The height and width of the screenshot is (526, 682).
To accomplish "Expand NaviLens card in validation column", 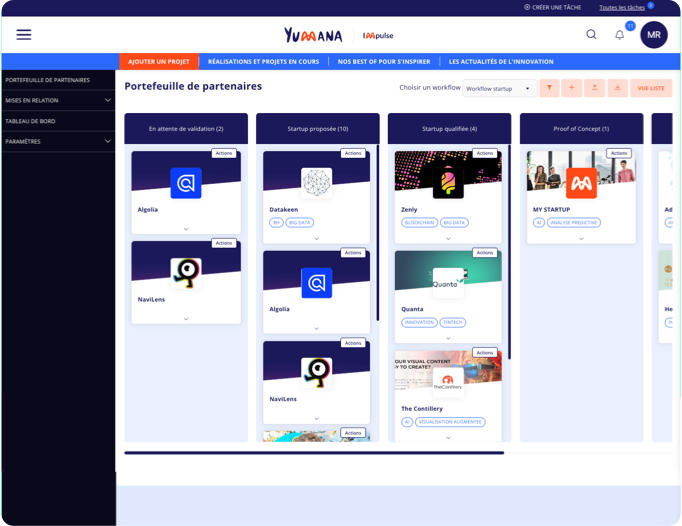I will 186,319.
